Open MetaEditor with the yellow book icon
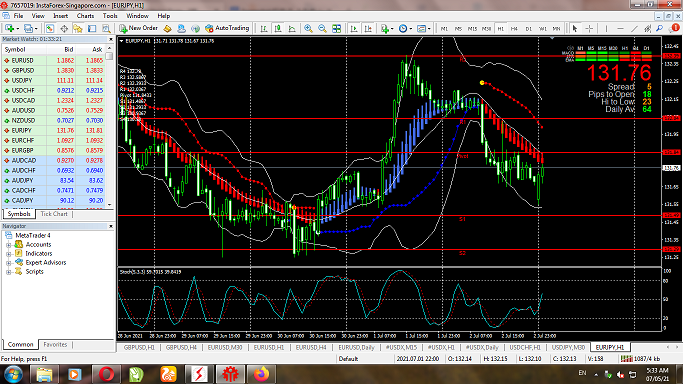683x384 pixels. 167,28
